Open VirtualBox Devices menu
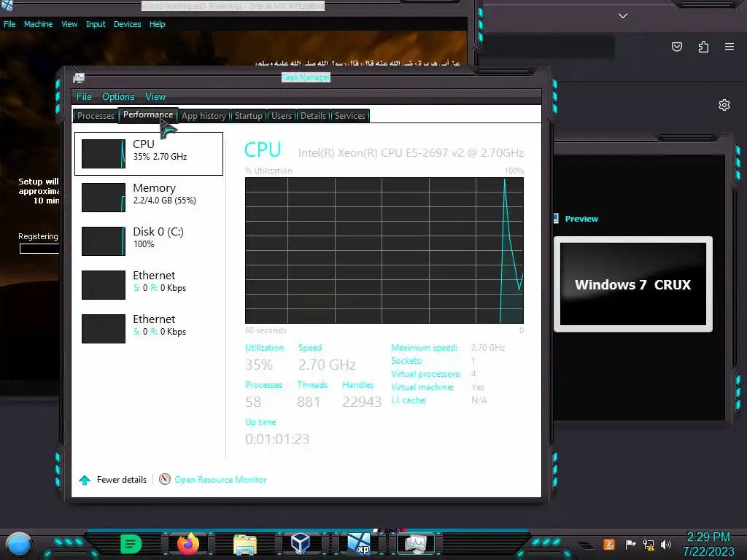This screenshot has height=560, width=747. click(127, 24)
